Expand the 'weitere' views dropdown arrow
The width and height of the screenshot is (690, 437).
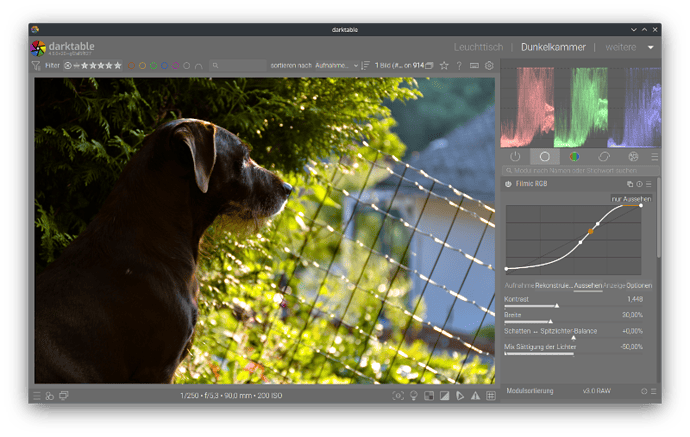pos(651,47)
